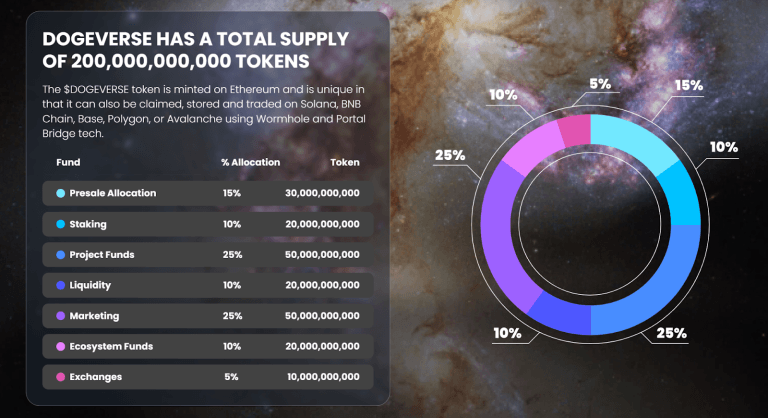Image resolution: width=768 pixels, height=418 pixels.
Task: Click the 5% label above the donut chart
Action: coord(600,84)
